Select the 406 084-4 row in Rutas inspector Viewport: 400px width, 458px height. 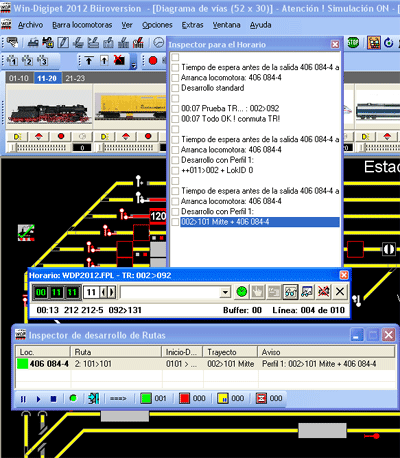click(205, 364)
